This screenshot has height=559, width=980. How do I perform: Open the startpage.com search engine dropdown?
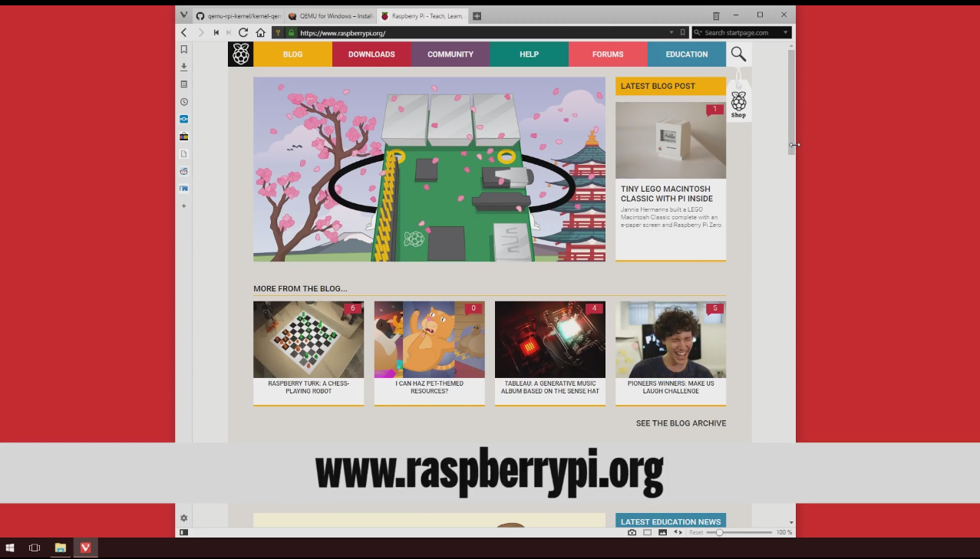[784, 32]
